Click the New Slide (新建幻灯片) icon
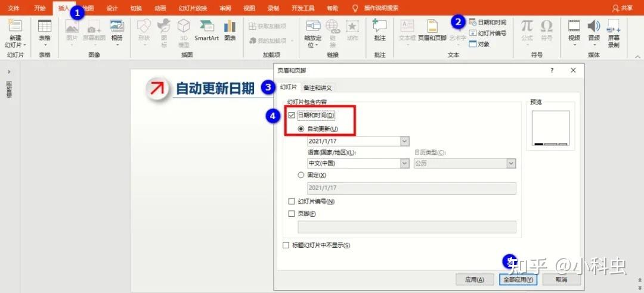 coord(16,26)
